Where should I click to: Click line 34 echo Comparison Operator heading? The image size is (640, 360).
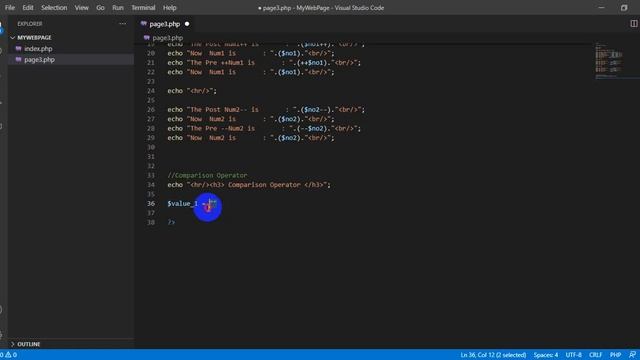click(x=249, y=185)
